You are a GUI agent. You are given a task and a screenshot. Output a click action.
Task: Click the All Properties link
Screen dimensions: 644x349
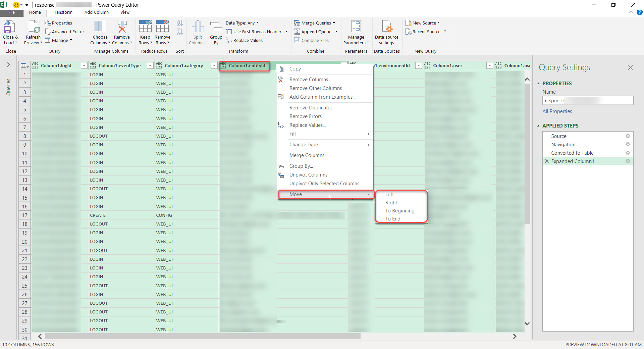click(557, 111)
